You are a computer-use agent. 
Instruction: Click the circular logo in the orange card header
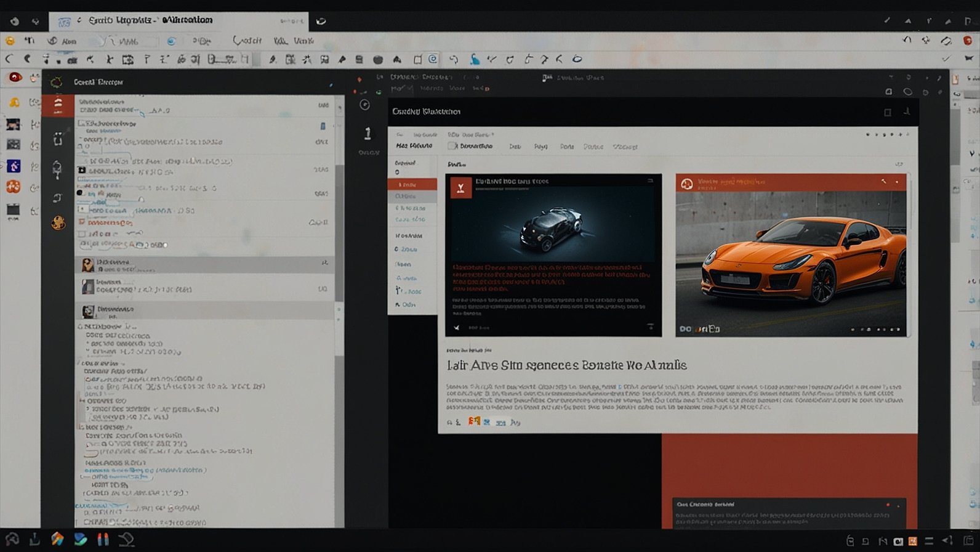(x=687, y=184)
